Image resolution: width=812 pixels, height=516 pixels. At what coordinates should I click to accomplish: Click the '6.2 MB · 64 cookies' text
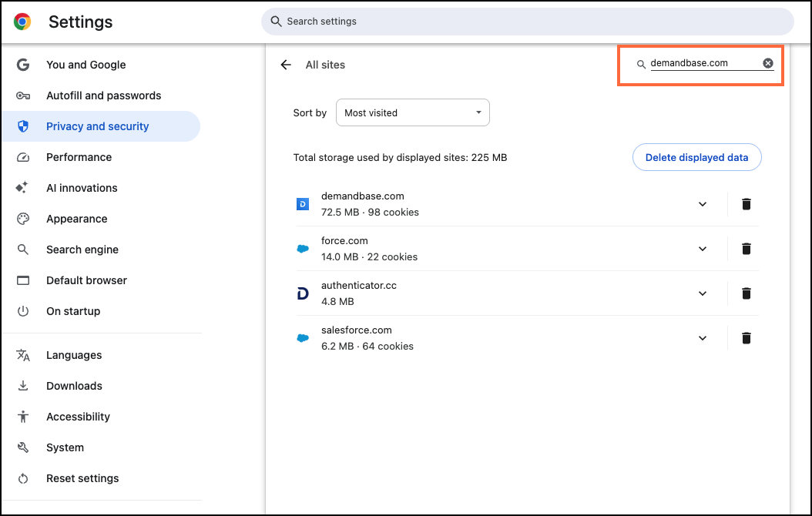[x=367, y=347]
